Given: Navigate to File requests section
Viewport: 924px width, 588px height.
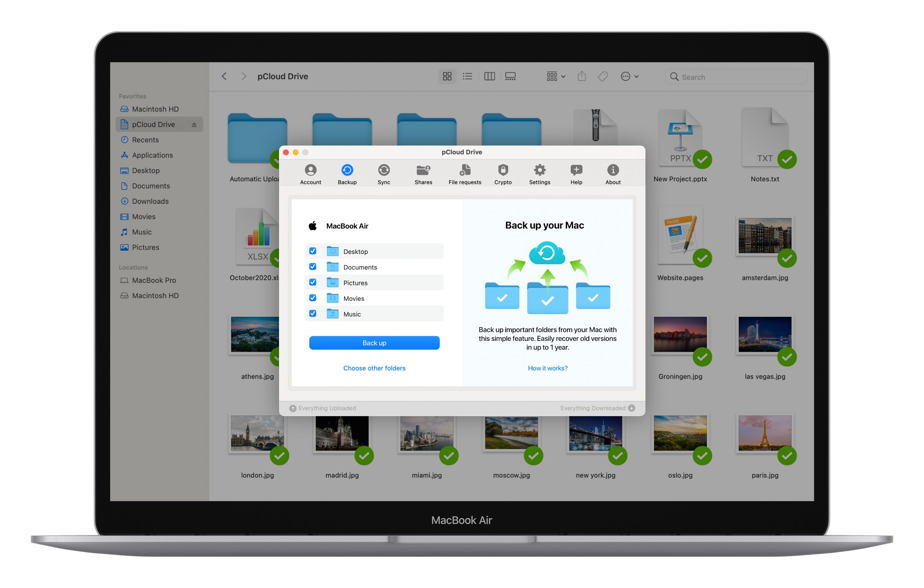Looking at the screenshot, I should pos(466,174).
